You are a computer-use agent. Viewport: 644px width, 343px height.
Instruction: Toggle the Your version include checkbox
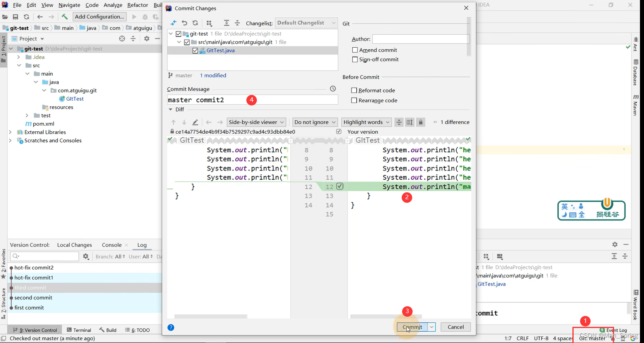tap(339, 132)
